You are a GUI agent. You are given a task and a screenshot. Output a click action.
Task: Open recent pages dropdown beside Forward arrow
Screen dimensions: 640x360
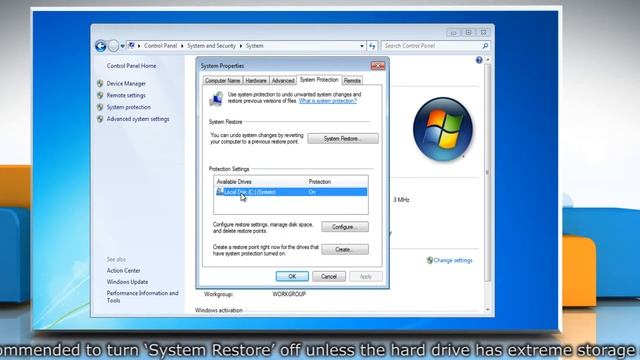[x=122, y=47]
